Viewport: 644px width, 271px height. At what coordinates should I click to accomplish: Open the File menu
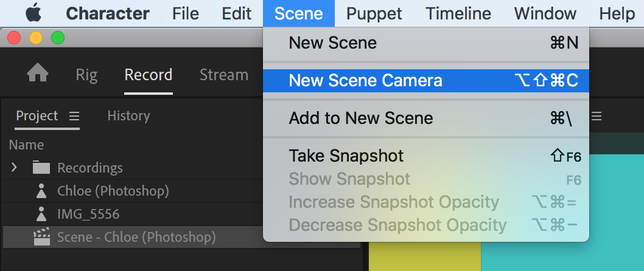click(x=185, y=13)
